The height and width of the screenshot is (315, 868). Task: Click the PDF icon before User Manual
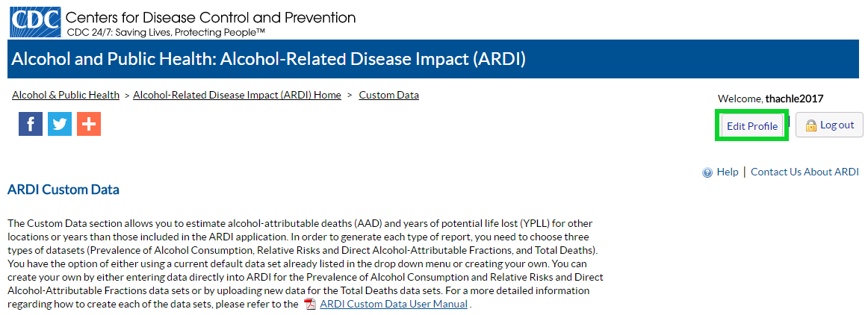tap(311, 305)
